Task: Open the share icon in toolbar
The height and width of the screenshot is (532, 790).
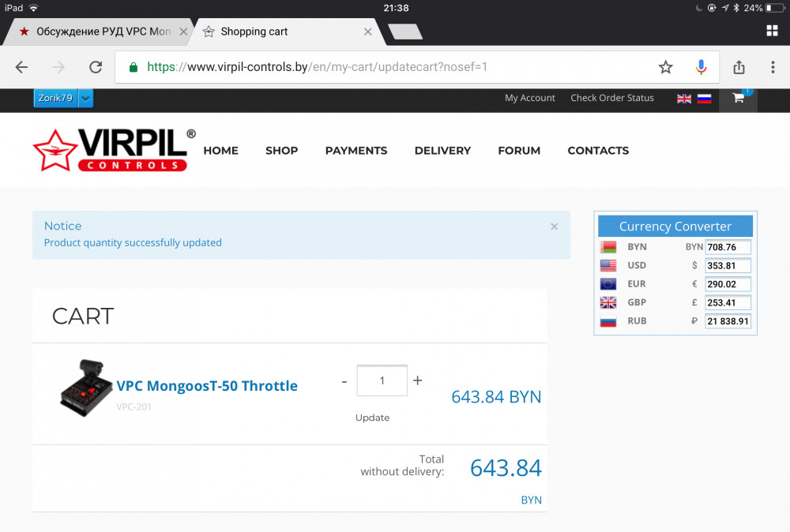Action: click(739, 67)
